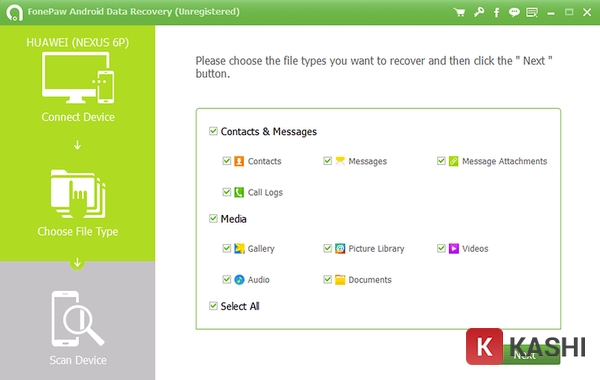The image size is (600, 380).
Task: Click the Call Logs label text
Action: tap(265, 192)
